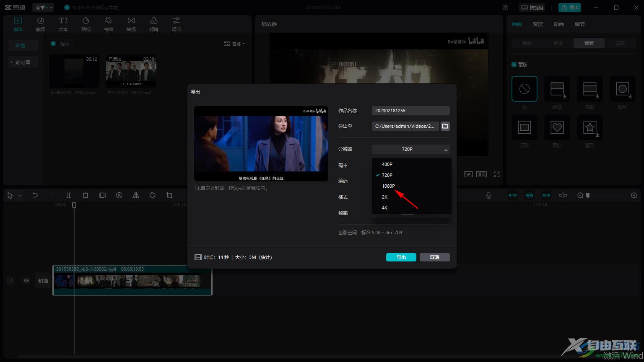
Task: Open the player fullscreen icon
Action: coord(497,174)
